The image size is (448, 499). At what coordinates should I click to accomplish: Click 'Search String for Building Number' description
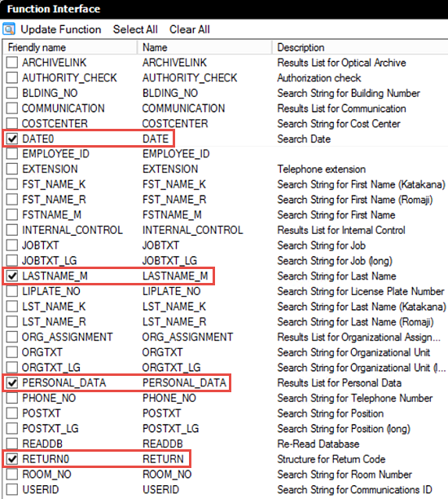(349, 93)
